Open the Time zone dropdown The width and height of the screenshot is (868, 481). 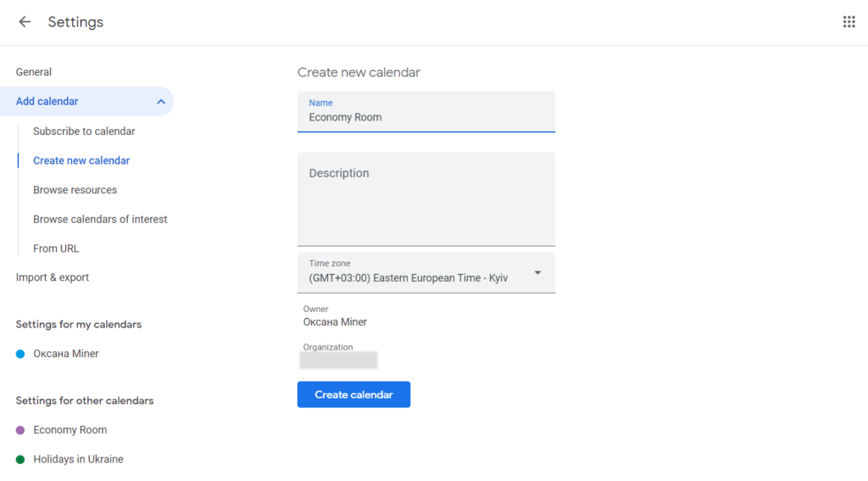click(426, 272)
